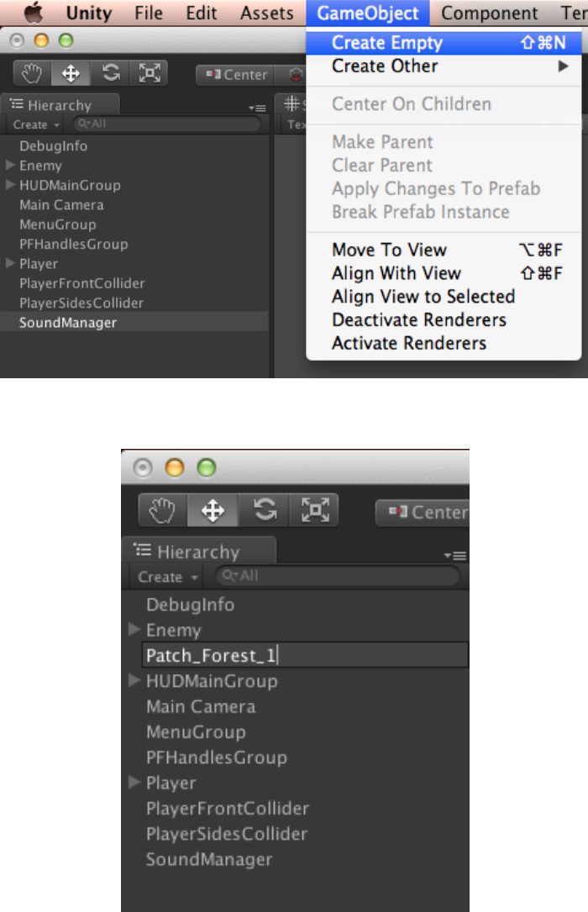Open Hierarchy panel options in Patch_Forest_1 window

tap(455, 556)
